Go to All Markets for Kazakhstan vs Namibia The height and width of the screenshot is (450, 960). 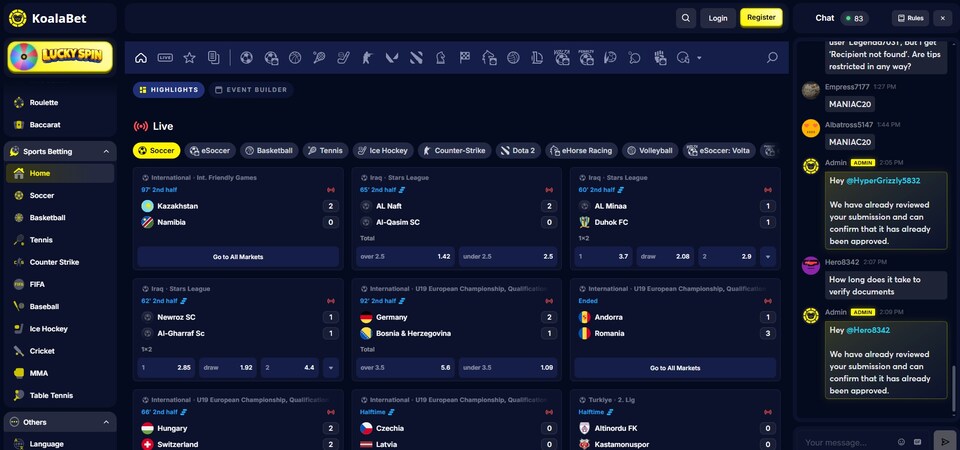(x=238, y=257)
